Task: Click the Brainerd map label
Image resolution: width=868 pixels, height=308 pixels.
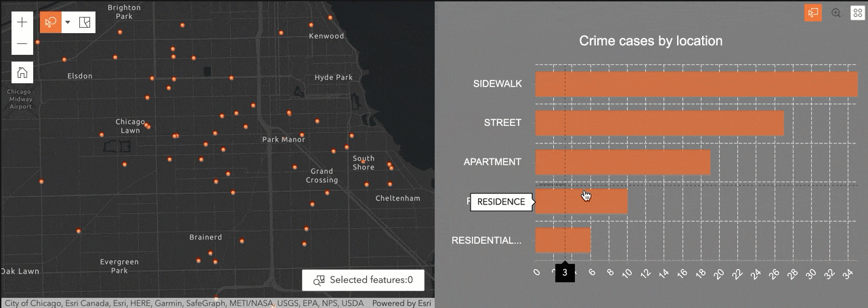Action: pyautogui.click(x=206, y=238)
